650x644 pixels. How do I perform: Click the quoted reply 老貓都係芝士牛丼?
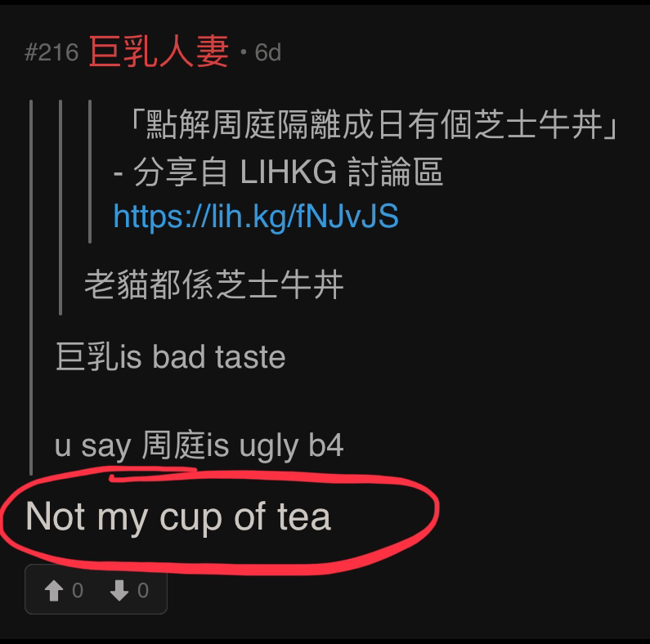point(214,284)
